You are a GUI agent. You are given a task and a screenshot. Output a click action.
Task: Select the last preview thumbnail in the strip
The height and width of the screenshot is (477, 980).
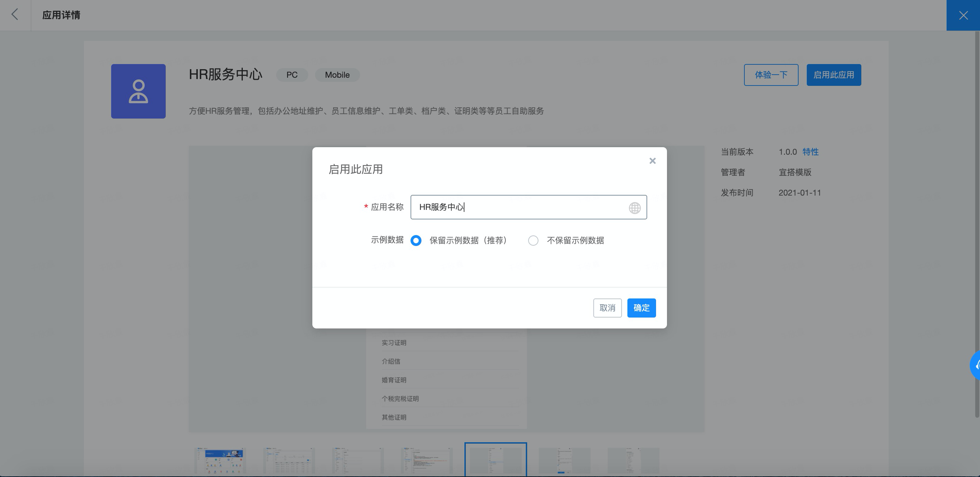point(633,460)
